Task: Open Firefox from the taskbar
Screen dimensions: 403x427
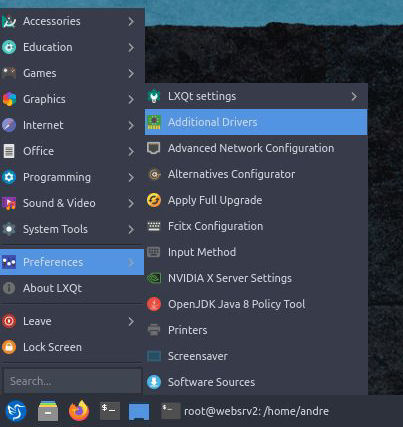Action: pos(79,411)
